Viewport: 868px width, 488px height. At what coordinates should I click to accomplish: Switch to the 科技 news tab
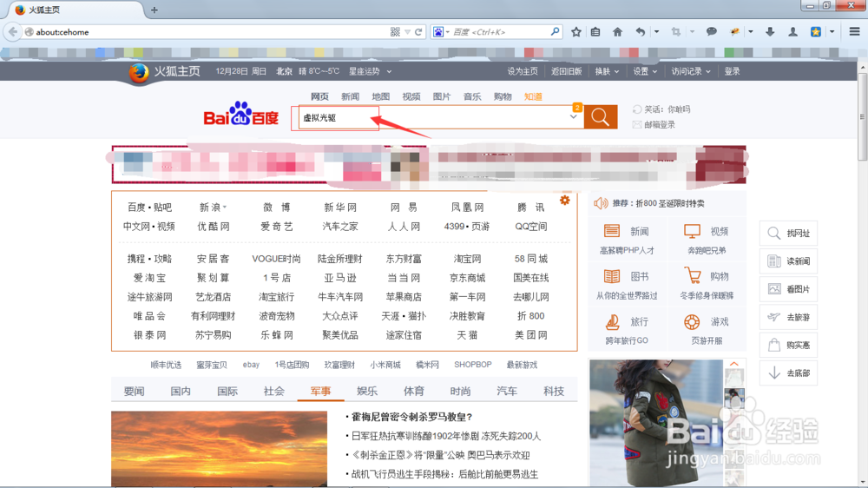554,391
